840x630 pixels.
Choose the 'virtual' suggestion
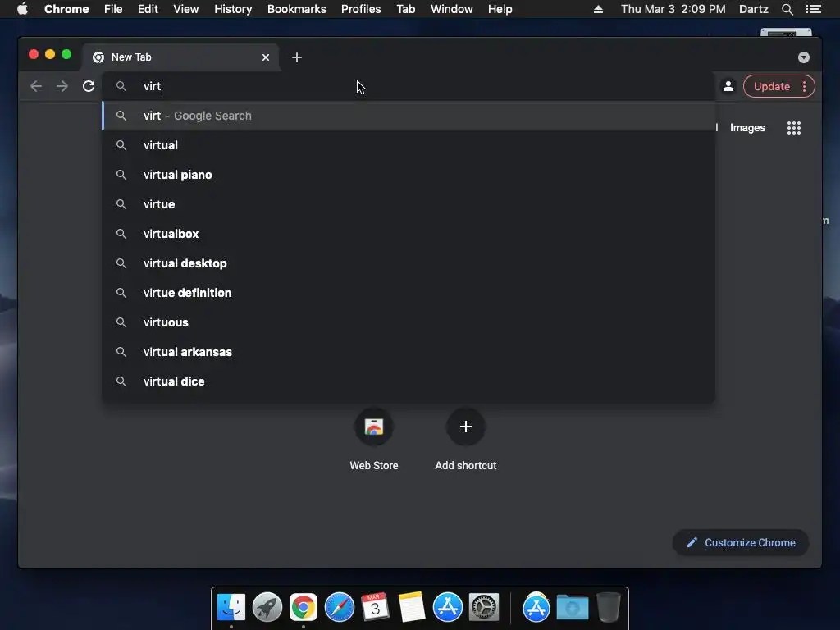click(409, 145)
